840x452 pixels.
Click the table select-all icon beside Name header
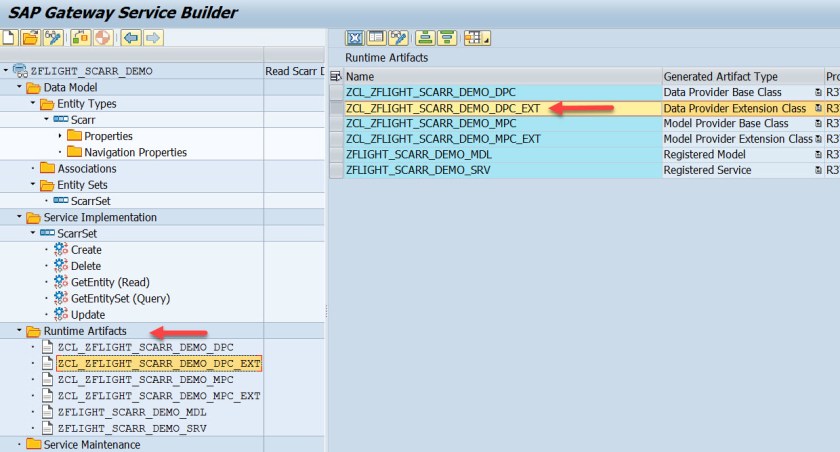[x=336, y=77]
